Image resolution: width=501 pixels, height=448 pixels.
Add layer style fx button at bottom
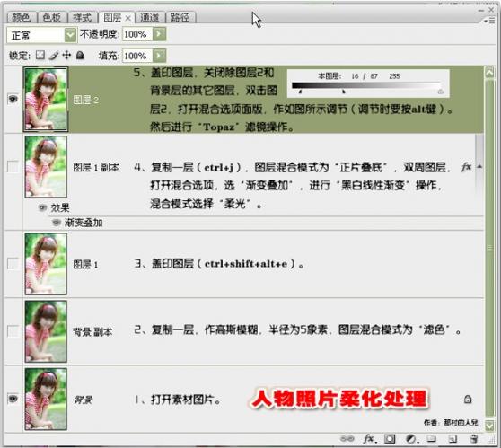pyautogui.click(x=370, y=439)
